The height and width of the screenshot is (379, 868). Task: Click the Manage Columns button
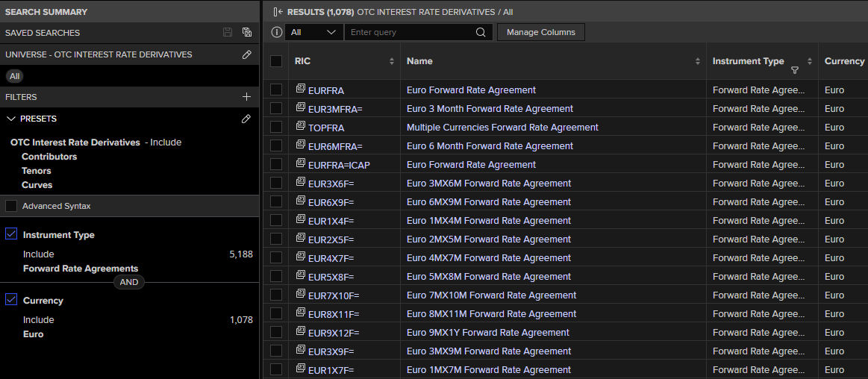point(541,32)
